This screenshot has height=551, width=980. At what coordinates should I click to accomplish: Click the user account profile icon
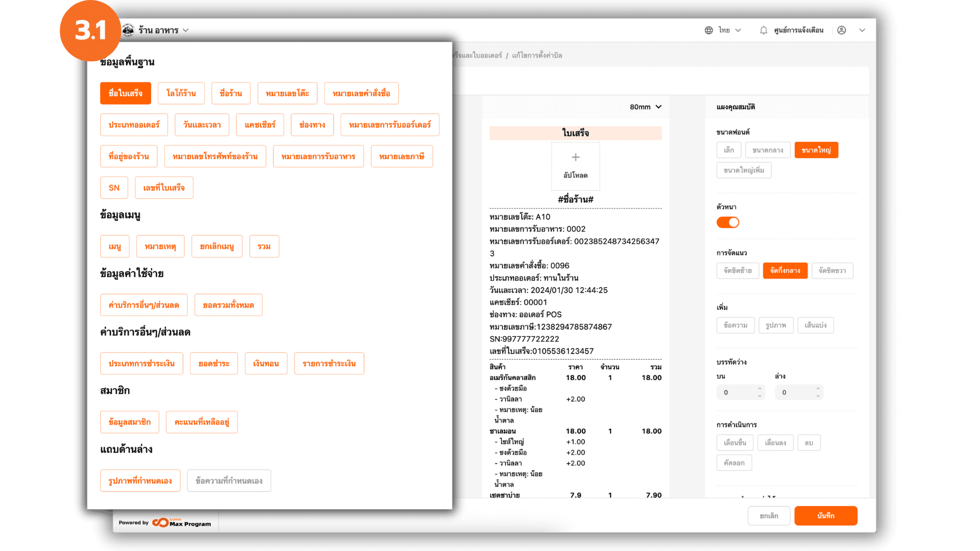tap(842, 30)
